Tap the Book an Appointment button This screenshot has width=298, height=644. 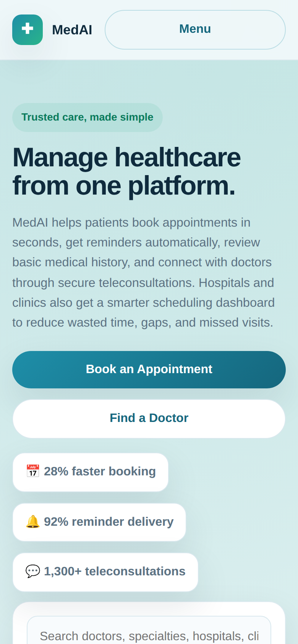149,370
